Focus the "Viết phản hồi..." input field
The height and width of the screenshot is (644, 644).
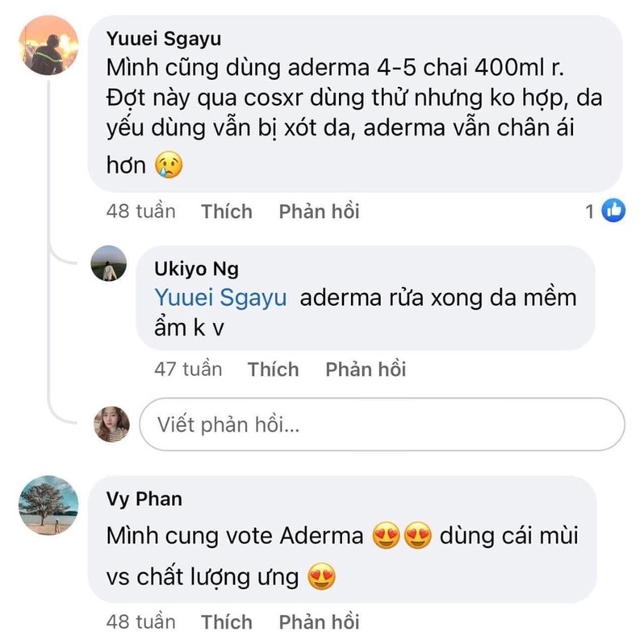(382, 424)
